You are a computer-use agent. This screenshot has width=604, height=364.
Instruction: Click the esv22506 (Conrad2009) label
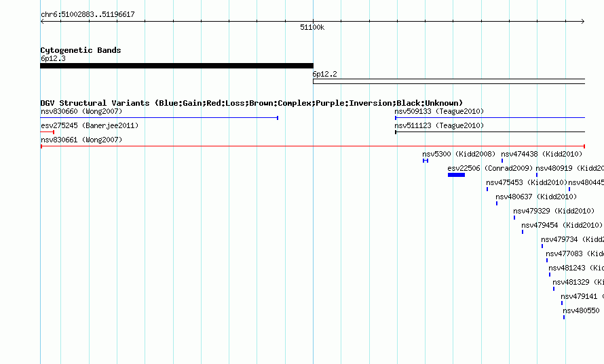[490, 169]
